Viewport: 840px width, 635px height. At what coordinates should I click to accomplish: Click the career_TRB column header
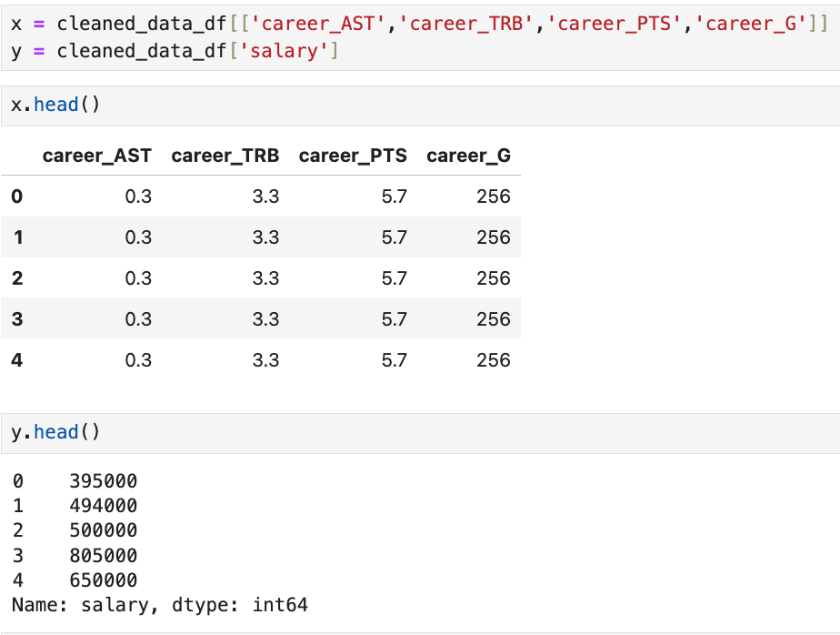coord(225,156)
